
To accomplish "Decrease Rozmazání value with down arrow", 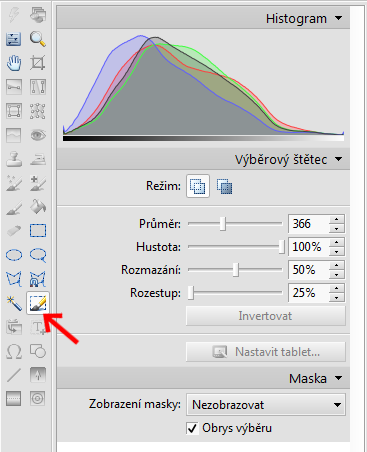I will [337, 274].
